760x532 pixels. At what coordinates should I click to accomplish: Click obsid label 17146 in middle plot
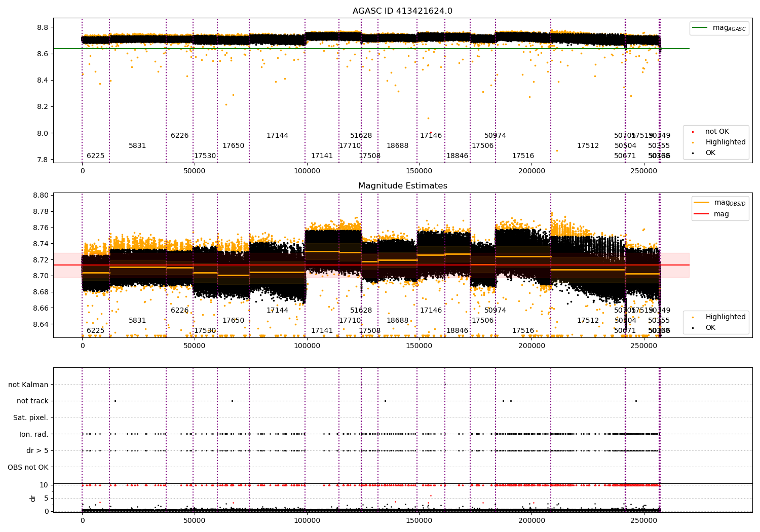click(431, 311)
